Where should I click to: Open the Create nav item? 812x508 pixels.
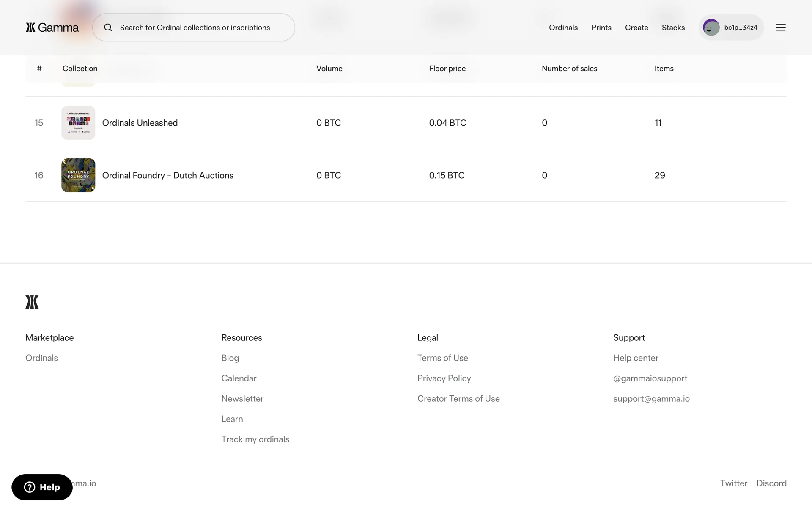click(x=636, y=28)
